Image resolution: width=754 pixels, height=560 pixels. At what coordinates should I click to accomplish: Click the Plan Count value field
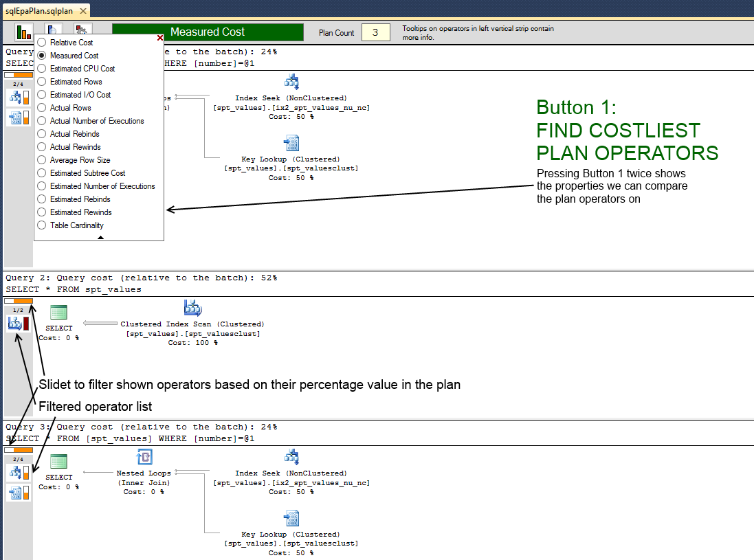375,32
